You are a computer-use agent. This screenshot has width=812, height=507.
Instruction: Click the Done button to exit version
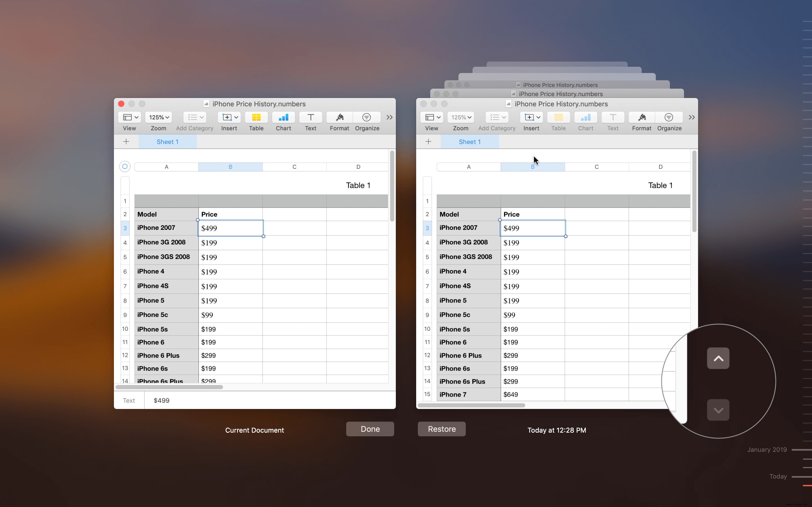371,429
